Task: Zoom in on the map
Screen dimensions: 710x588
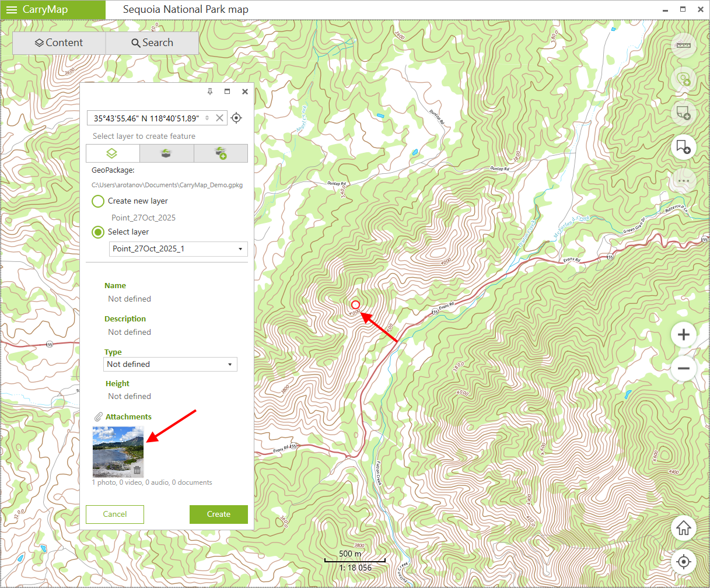Action: [x=683, y=334]
